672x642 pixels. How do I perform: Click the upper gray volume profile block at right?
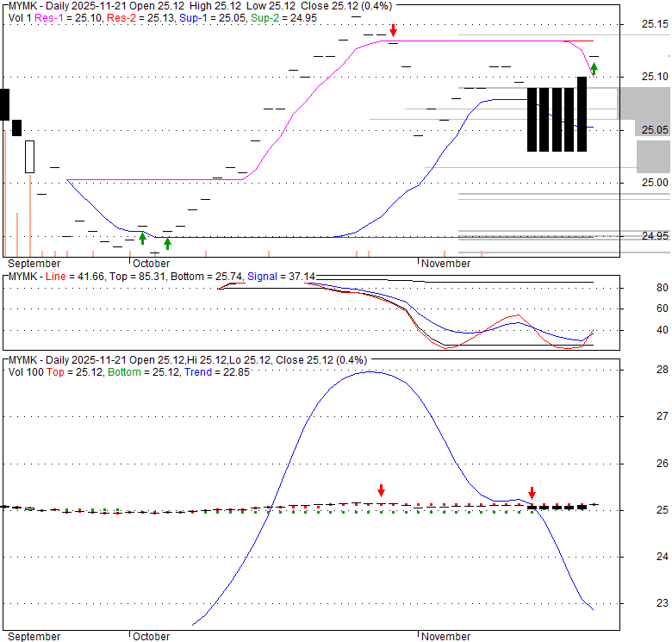pos(644,103)
